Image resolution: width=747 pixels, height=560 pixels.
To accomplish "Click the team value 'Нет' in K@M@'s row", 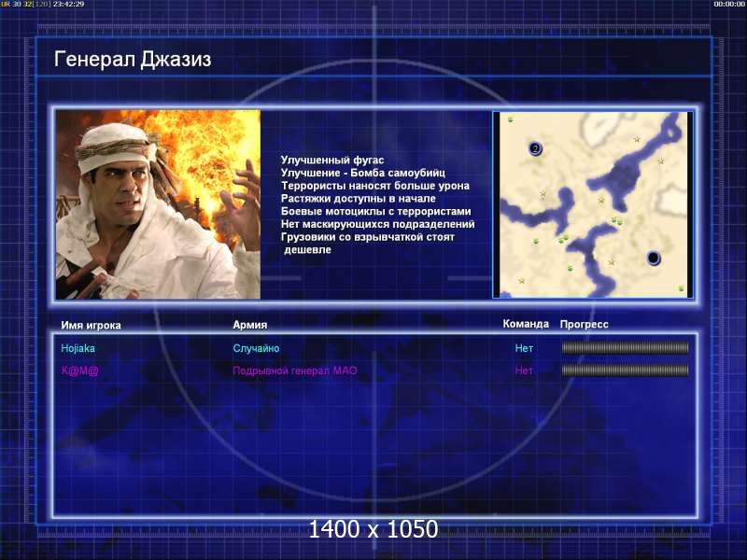I will click(524, 371).
